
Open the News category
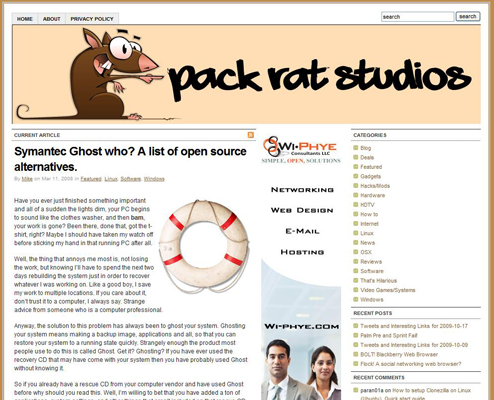point(367,243)
